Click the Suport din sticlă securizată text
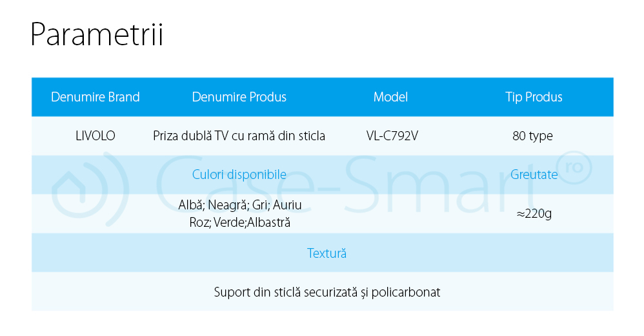This screenshot has width=644, height=336. pyautogui.click(x=327, y=292)
